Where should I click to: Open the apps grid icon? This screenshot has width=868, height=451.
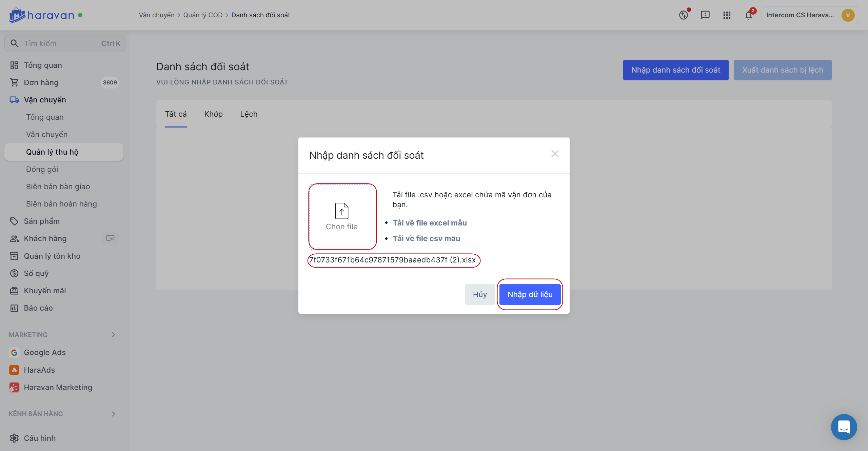(x=727, y=15)
